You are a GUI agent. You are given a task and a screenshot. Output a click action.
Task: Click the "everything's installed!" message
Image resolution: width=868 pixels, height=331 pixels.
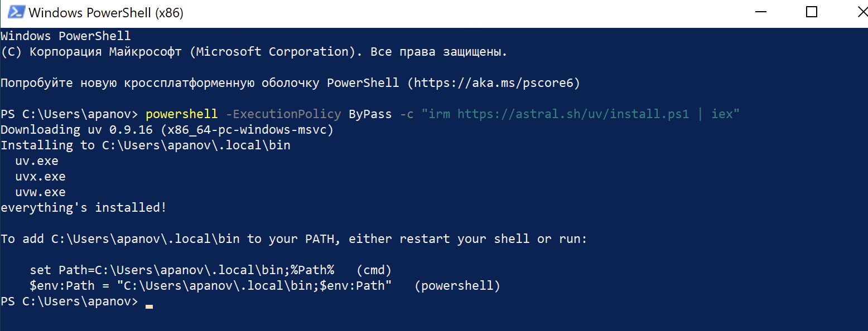[84, 208]
